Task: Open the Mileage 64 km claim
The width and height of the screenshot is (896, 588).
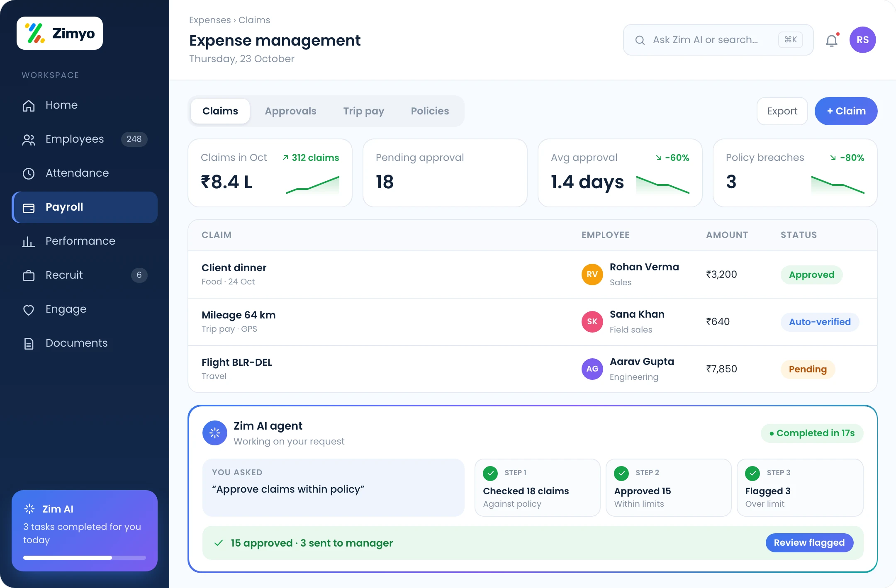Action: pos(533,322)
